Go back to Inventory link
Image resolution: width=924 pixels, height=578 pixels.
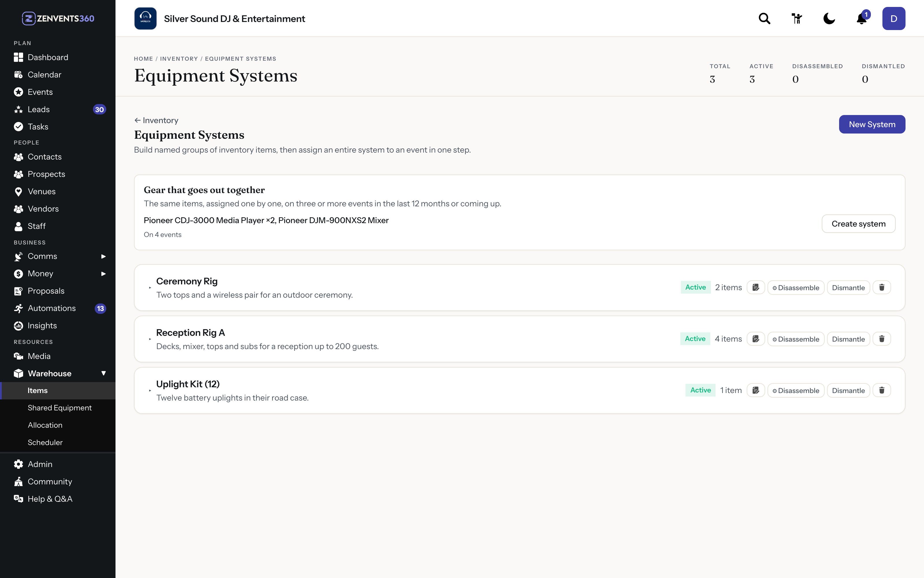coord(156,121)
